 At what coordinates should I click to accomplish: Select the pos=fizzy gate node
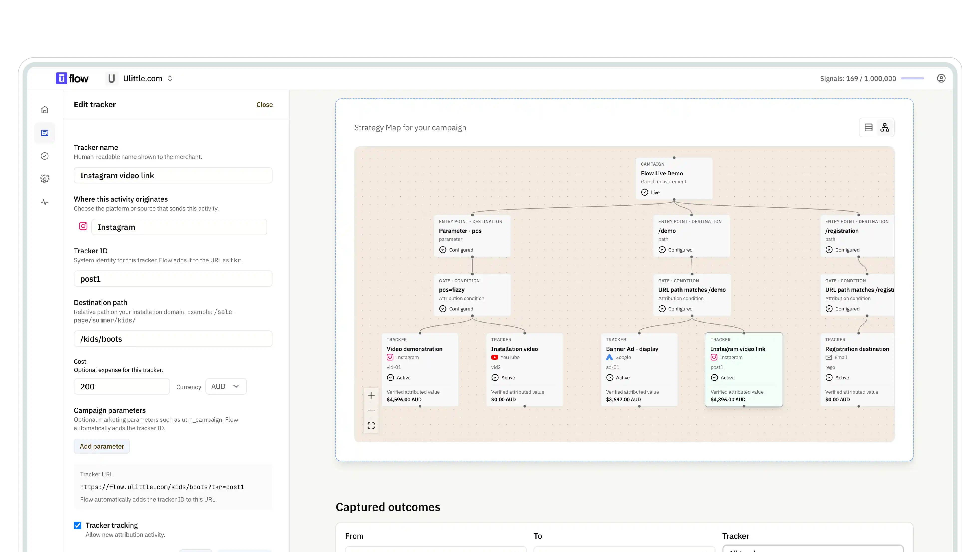(x=472, y=295)
